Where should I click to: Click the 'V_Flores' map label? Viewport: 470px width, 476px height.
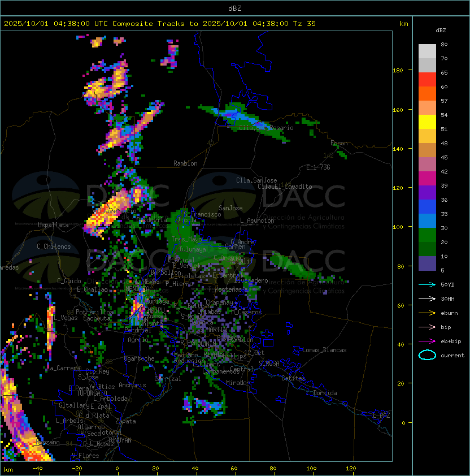tap(85, 456)
